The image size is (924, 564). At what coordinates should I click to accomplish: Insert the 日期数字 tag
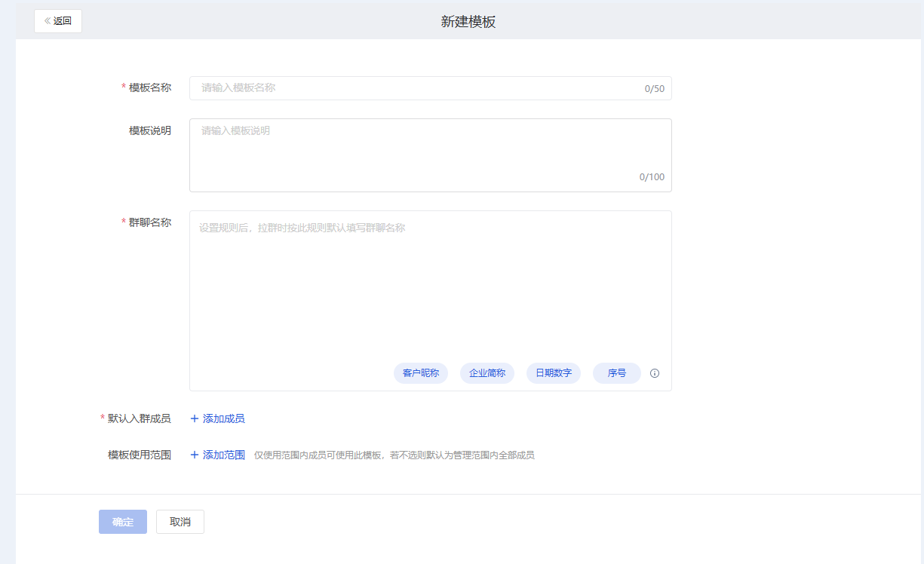pos(554,373)
